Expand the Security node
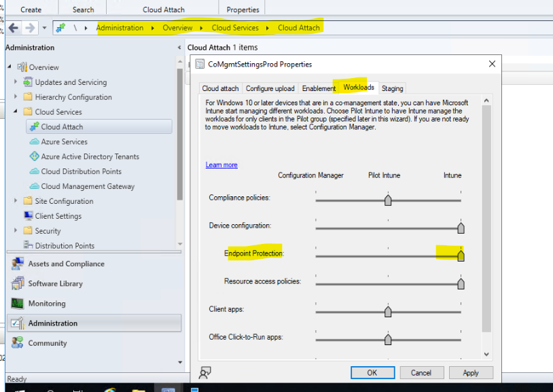This screenshot has height=392, width=553. [15, 230]
